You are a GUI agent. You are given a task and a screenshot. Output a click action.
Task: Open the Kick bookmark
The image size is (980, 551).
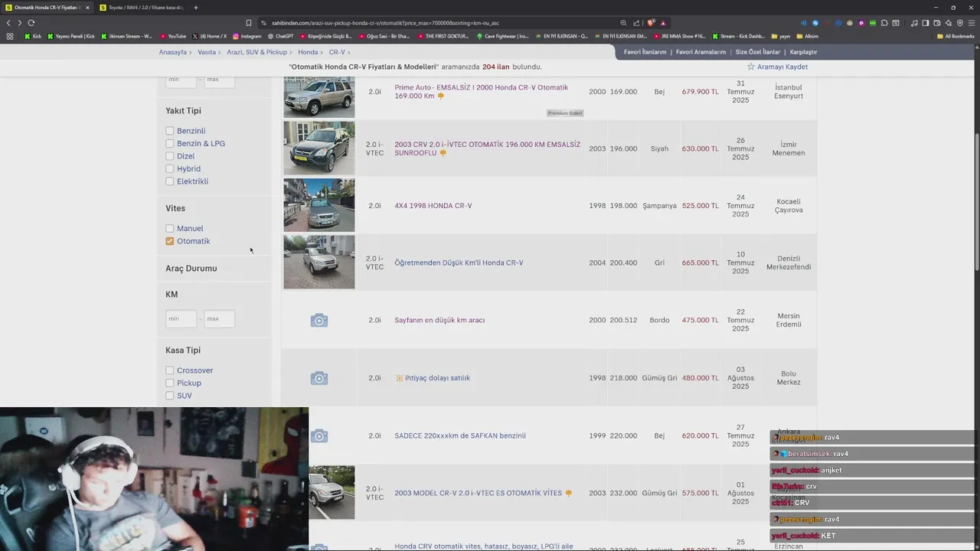click(x=33, y=36)
